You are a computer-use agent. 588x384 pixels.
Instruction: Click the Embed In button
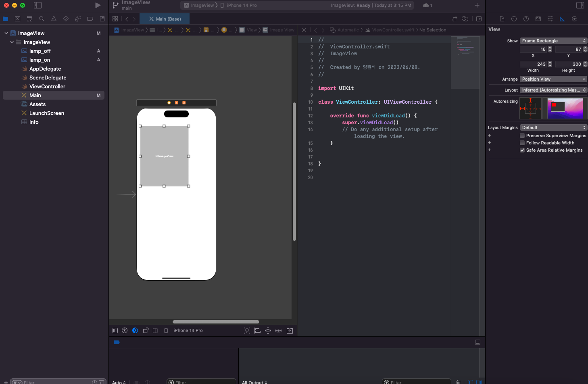click(x=290, y=330)
